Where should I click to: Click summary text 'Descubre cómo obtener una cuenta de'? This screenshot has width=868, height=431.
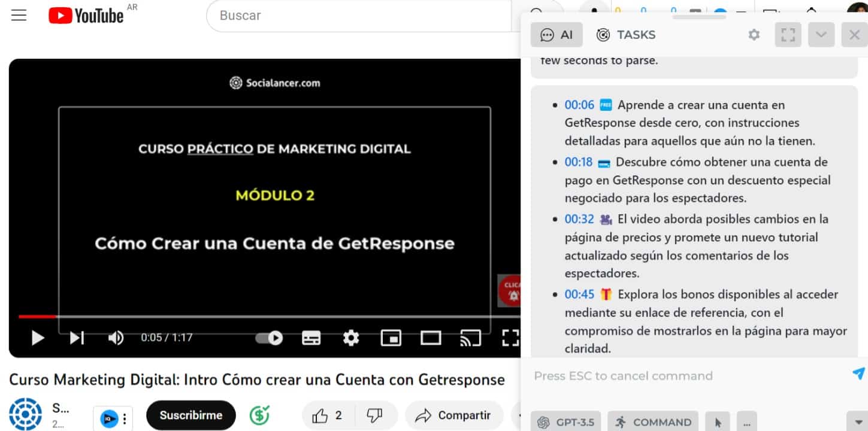click(x=721, y=162)
